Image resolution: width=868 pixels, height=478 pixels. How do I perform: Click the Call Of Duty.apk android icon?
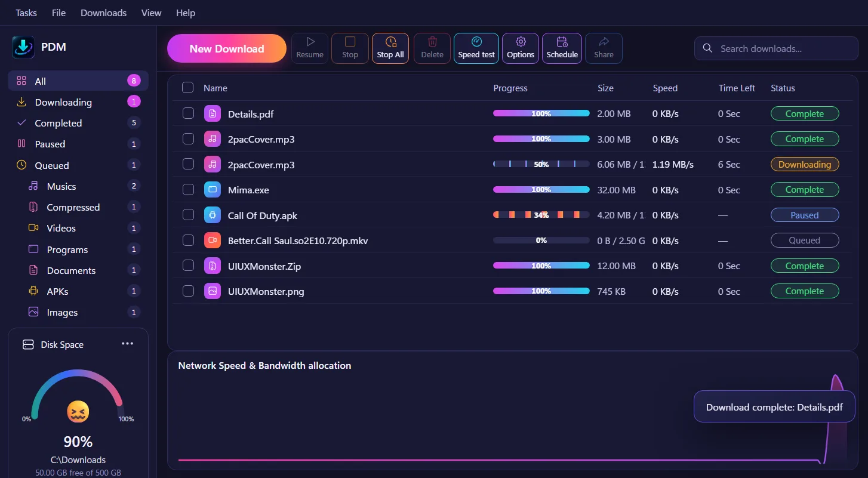212,215
